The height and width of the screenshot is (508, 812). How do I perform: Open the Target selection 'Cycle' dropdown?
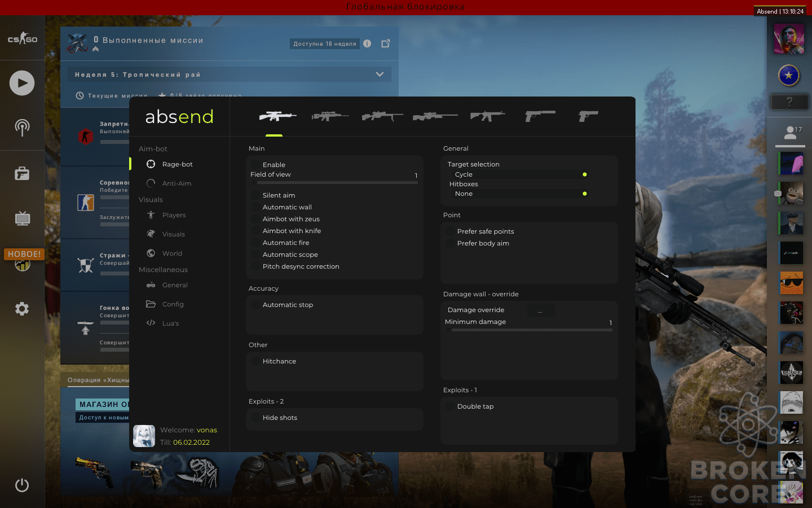pos(519,174)
